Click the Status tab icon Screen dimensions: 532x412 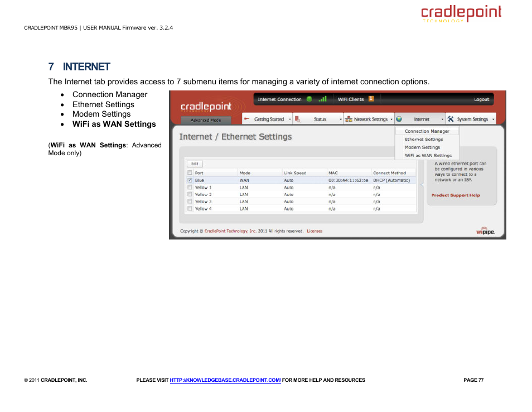(298, 119)
